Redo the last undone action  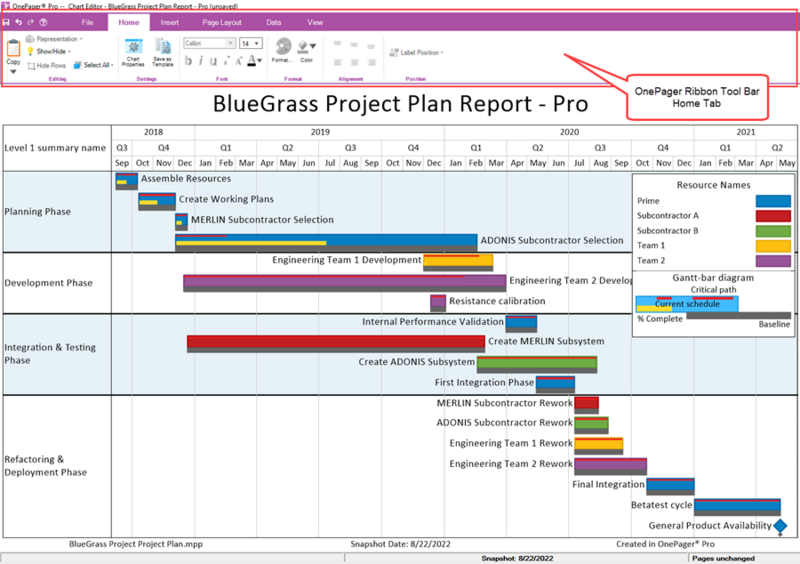[x=31, y=22]
